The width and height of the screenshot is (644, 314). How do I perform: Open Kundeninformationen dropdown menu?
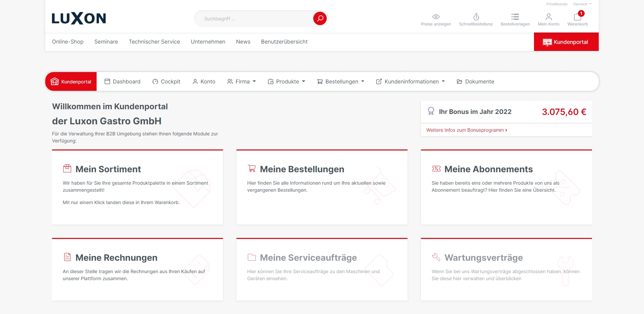tap(411, 81)
